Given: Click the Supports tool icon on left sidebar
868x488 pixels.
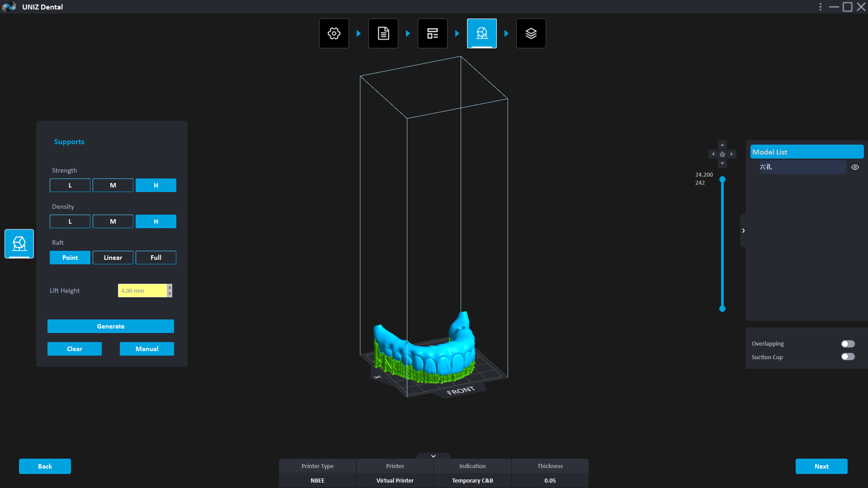Looking at the screenshot, I should click(19, 244).
